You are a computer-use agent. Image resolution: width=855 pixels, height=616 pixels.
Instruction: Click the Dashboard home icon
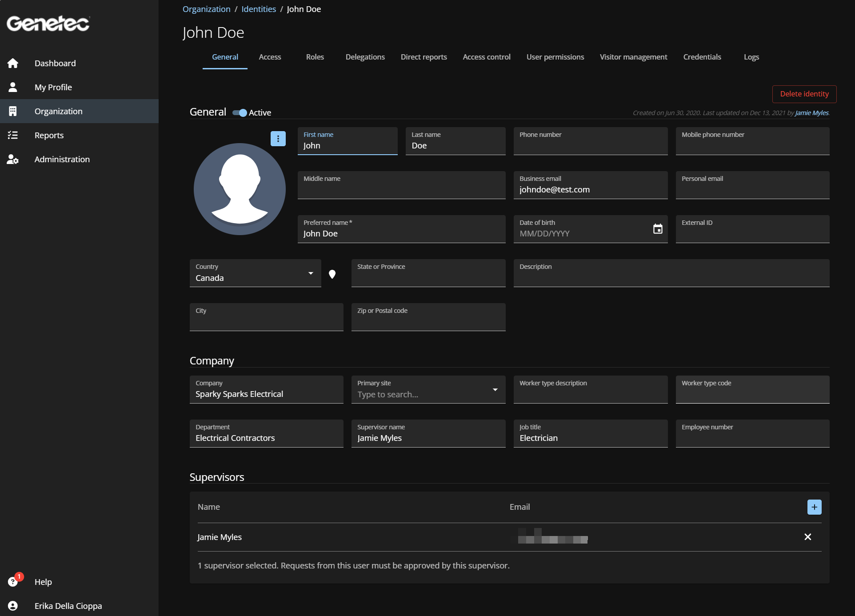click(13, 63)
